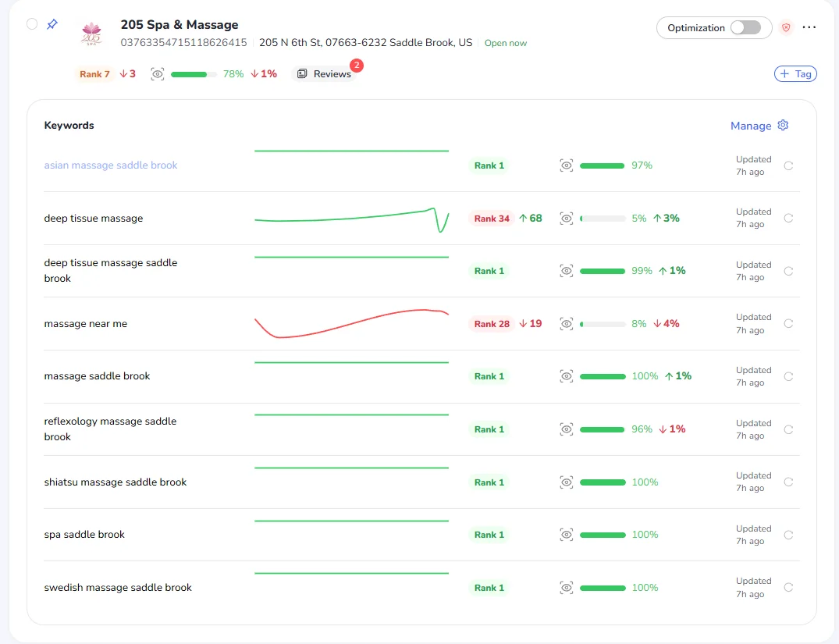Open the Manage keywords link
The image size is (839, 644).
point(751,126)
